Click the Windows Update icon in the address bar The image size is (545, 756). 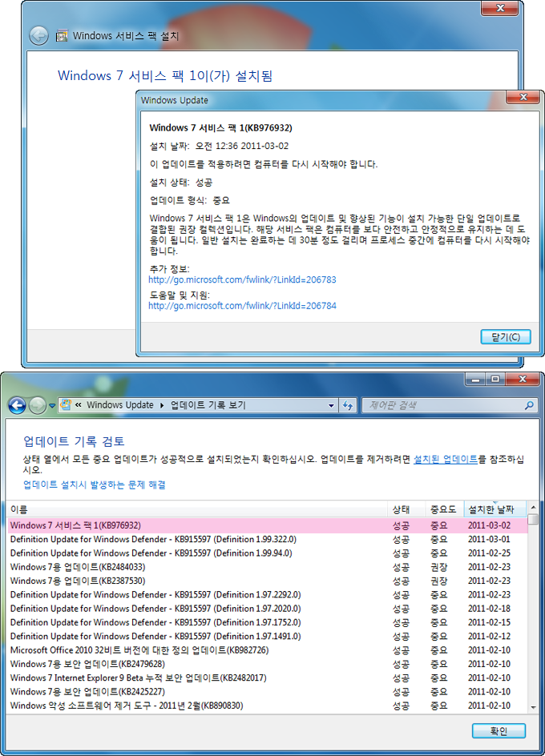(66, 405)
